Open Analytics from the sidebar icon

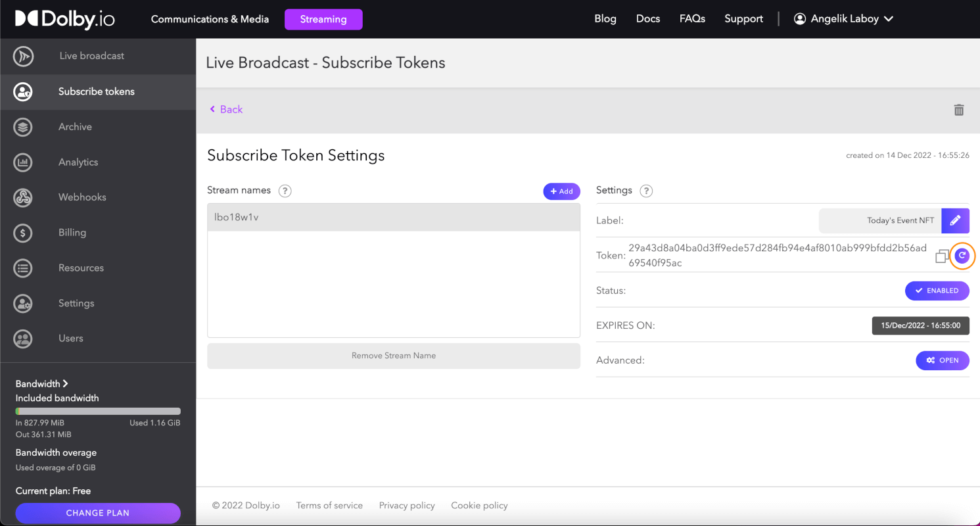(23, 162)
